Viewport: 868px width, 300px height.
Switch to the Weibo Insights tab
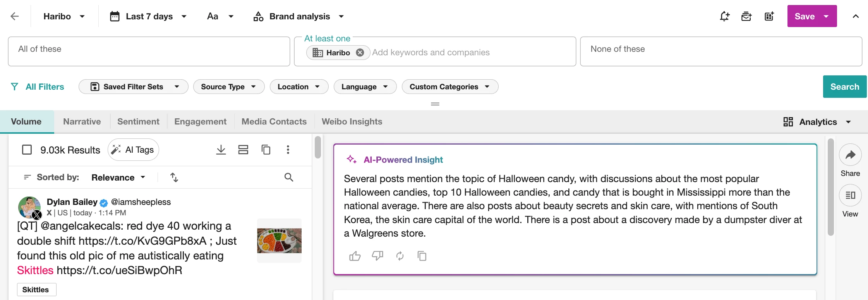click(352, 122)
